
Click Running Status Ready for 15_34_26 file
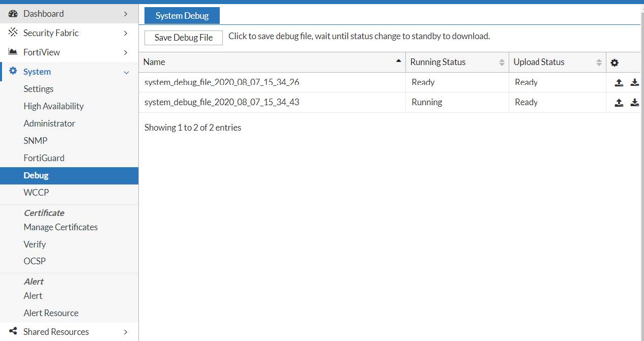point(423,82)
